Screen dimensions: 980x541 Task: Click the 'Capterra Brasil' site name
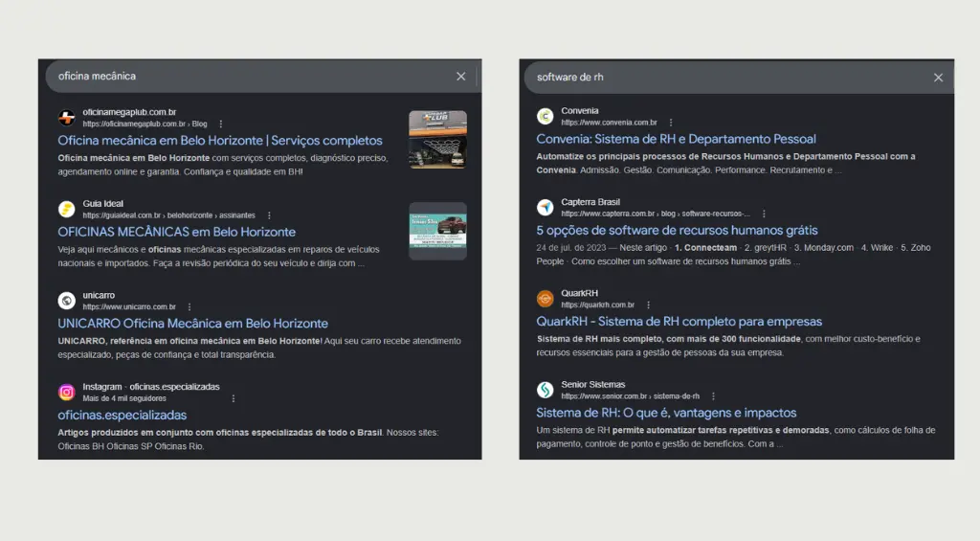[590, 202]
